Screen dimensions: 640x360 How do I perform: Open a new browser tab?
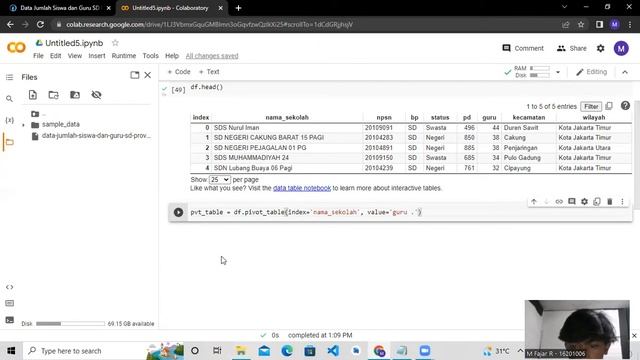click(x=238, y=8)
